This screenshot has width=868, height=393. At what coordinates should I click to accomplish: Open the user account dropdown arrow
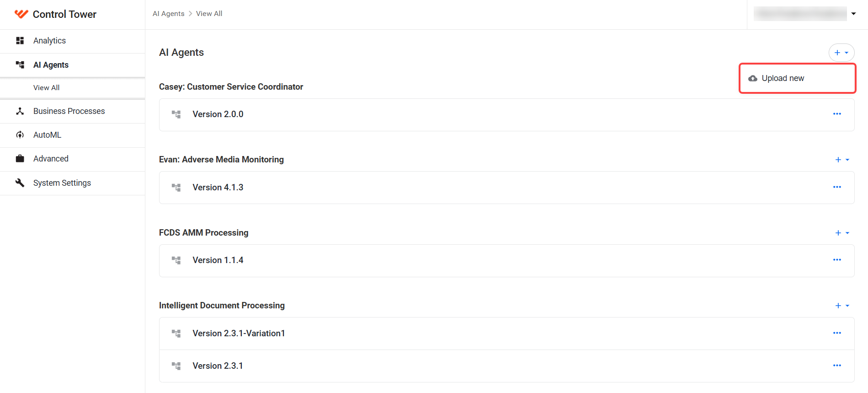pos(853,14)
